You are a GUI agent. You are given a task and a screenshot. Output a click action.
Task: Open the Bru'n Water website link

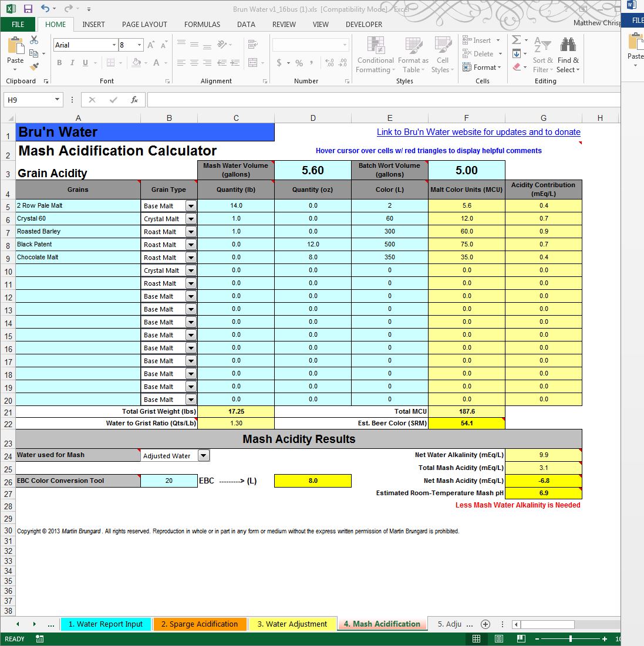click(478, 132)
